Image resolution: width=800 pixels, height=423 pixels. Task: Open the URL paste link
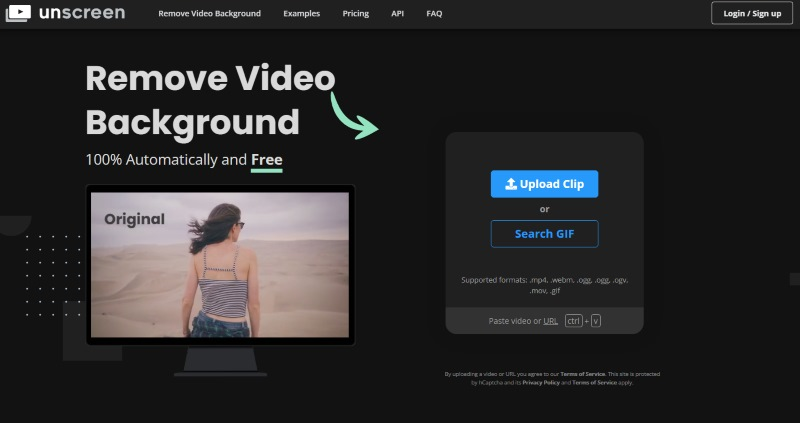click(x=551, y=321)
